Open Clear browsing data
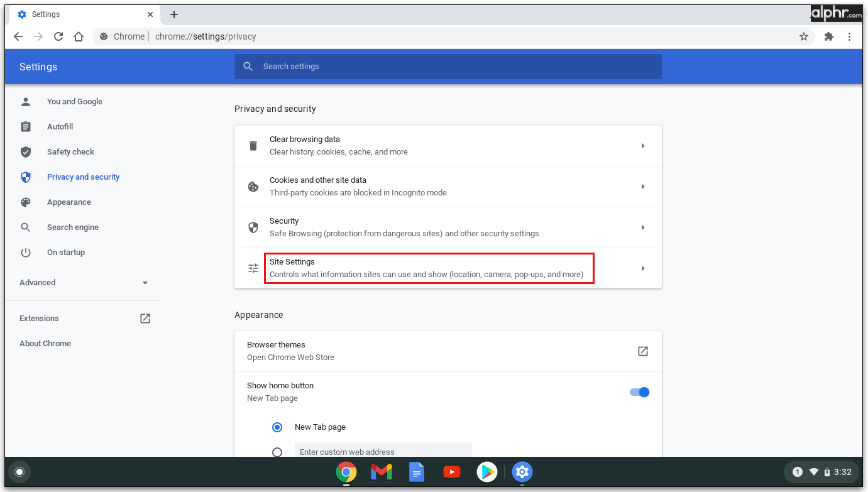The image size is (868, 492). [448, 146]
